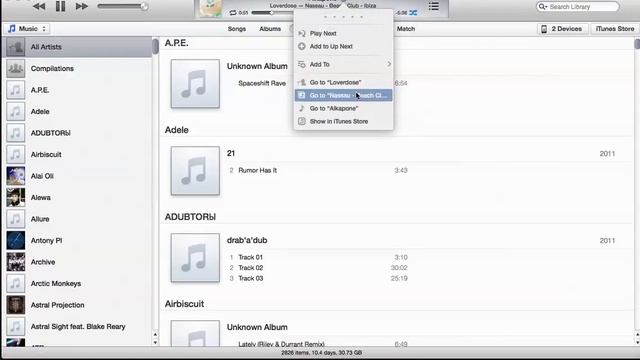This screenshot has width=640, height=360.
Task: Adjust the volume slider knob
Action: (x=144, y=6)
